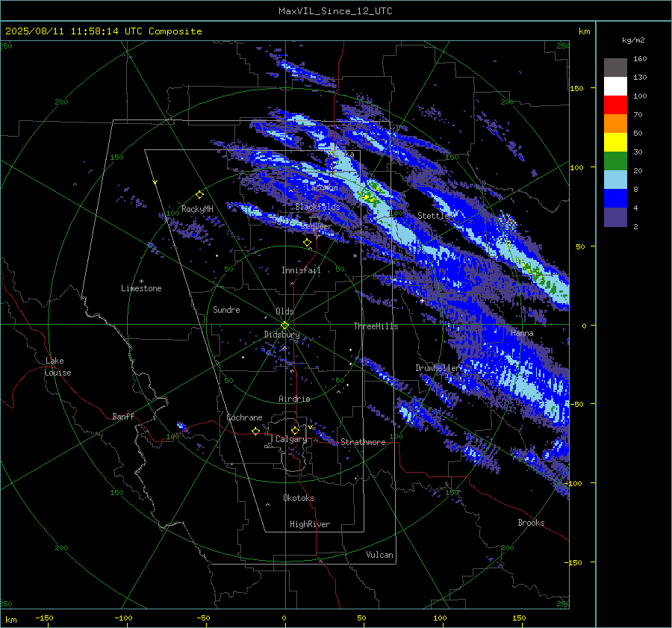Click the Sundre city label
The image size is (672, 628).
pyautogui.click(x=226, y=310)
